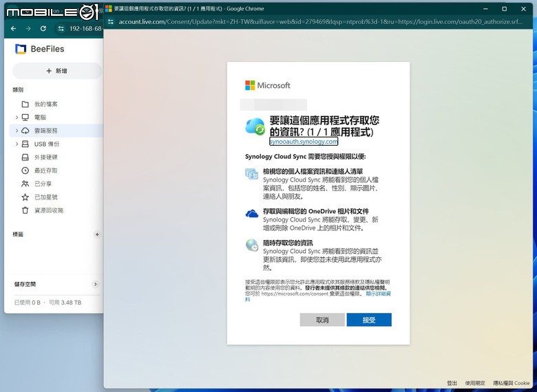The height and width of the screenshot is (392, 537).
Task: Maximize the consent Chrome window
Action: pyautogui.click(x=505, y=9)
